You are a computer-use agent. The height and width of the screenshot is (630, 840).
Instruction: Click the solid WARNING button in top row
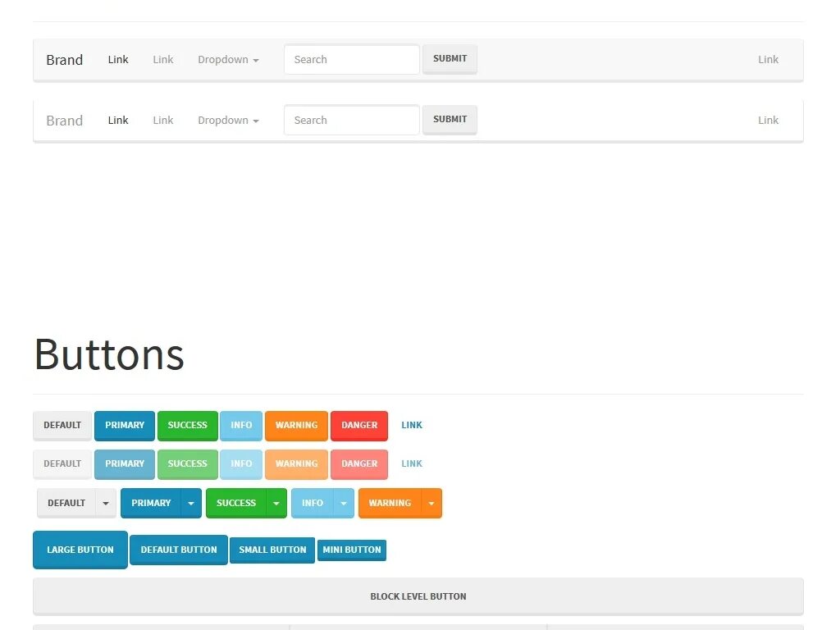(296, 426)
